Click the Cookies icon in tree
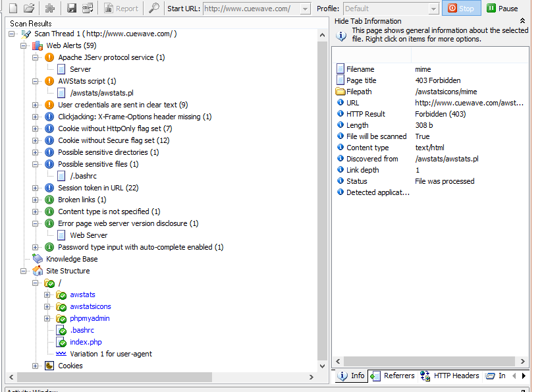 (x=49, y=366)
